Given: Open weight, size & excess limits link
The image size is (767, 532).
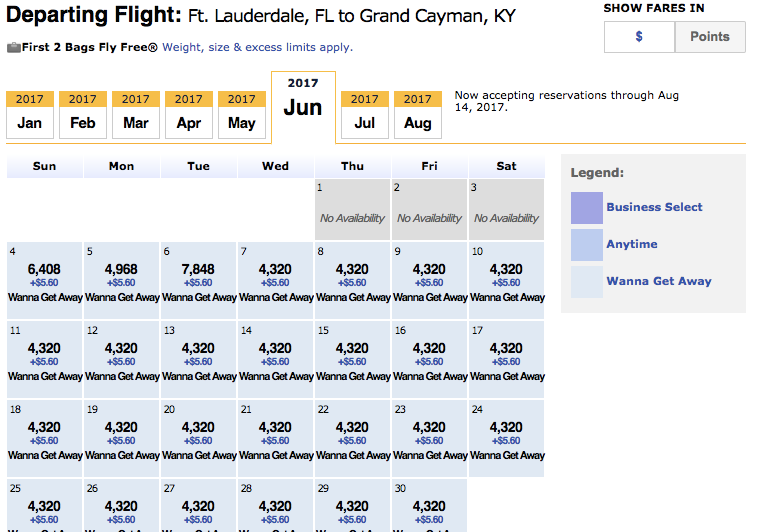Looking at the screenshot, I should tap(257, 47).
